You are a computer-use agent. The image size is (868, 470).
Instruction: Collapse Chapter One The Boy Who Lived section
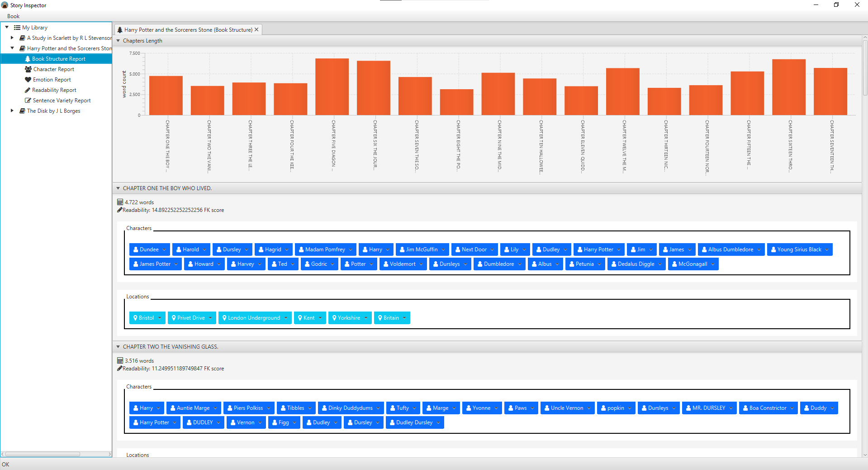119,188
